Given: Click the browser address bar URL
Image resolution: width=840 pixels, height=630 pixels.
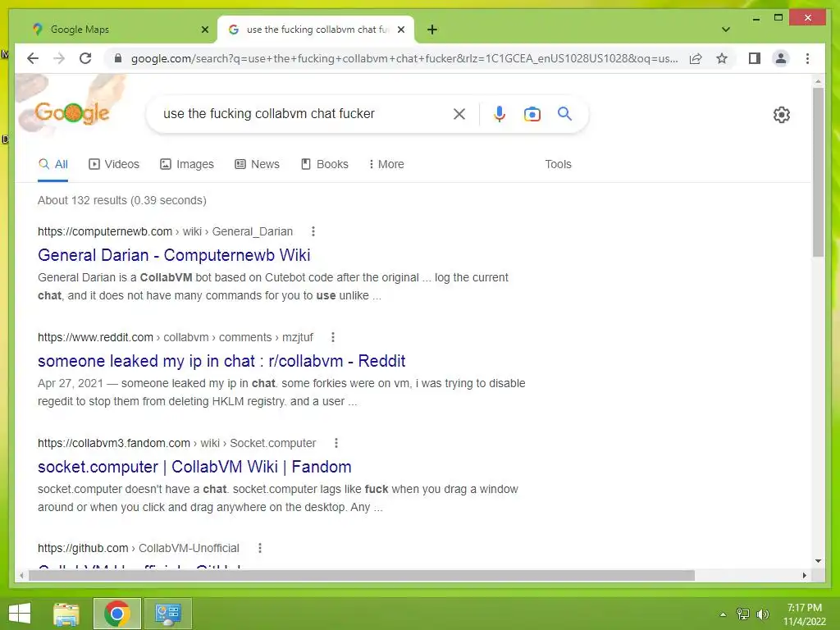Looking at the screenshot, I should click(x=404, y=58).
